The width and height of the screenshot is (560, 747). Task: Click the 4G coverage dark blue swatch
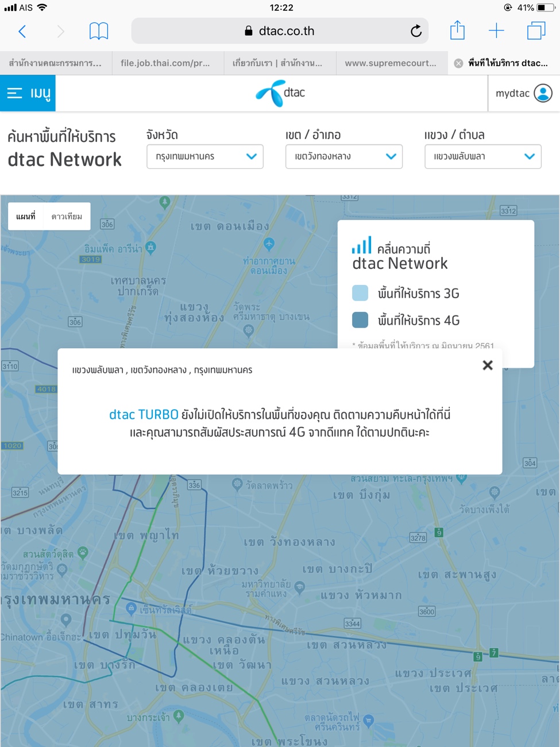click(360, 320)
